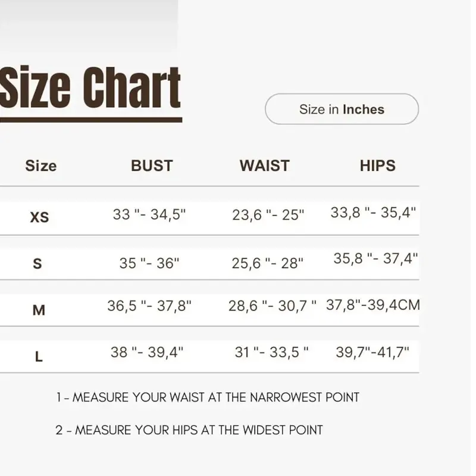Click XS waist value 23,6"-25"
476x476 pixels.
click(x=268, y=215)
